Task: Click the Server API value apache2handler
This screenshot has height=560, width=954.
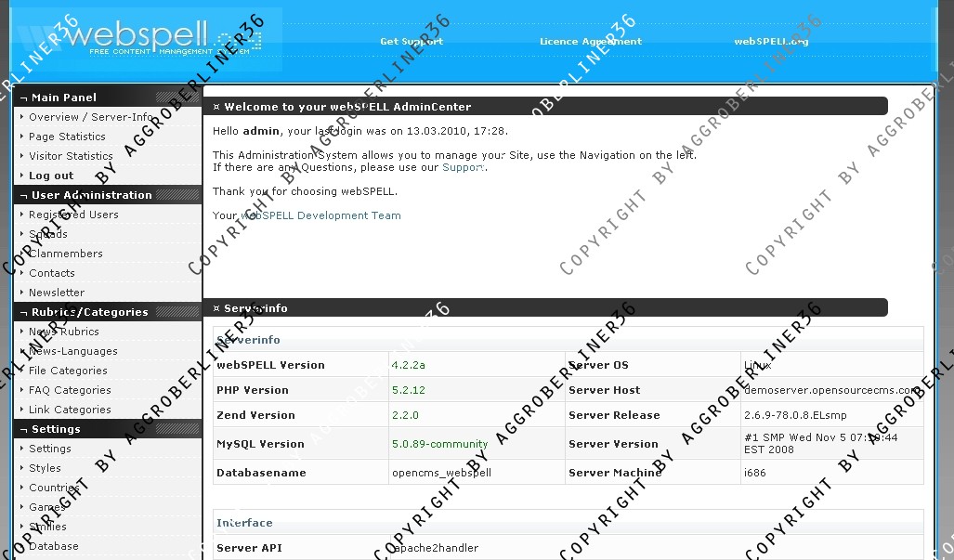Action: tap(435, 548)
